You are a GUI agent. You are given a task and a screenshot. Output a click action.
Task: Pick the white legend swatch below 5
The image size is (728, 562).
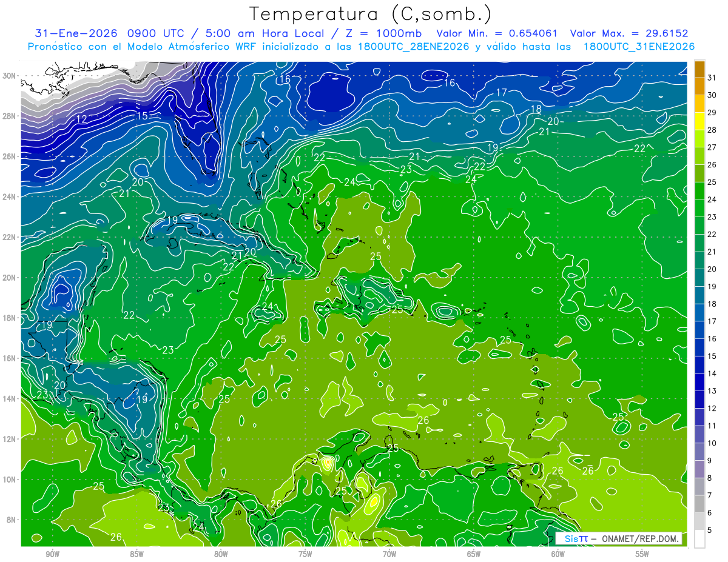(699, 539)
